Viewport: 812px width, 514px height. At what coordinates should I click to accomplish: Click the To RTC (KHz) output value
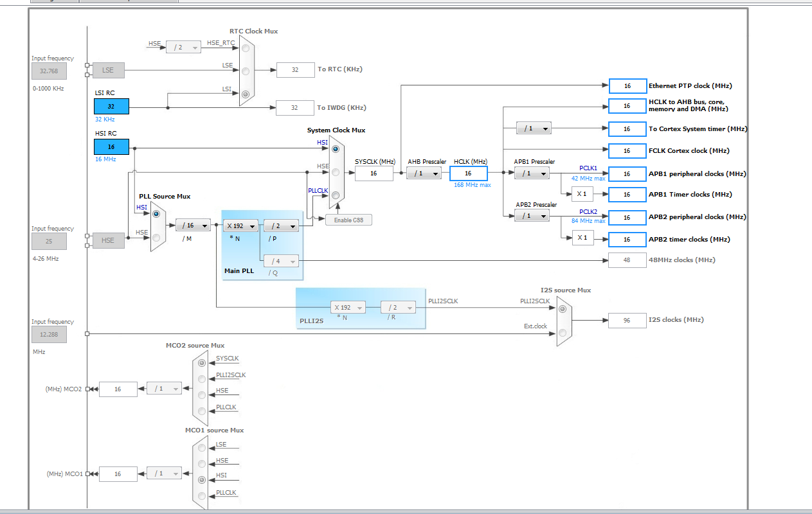point(295,70)
